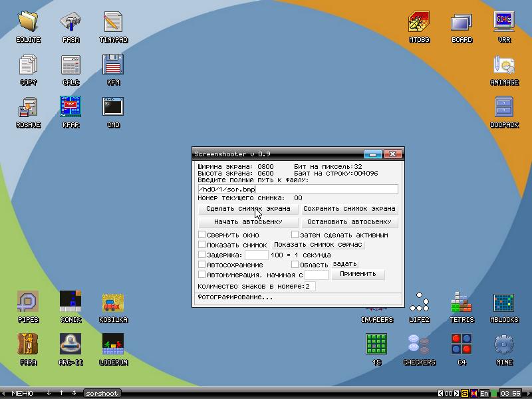The width and height of the screenshot is (532, 399).
Task: Launch the CALC calculator icon
Action: tap(70, 65)
